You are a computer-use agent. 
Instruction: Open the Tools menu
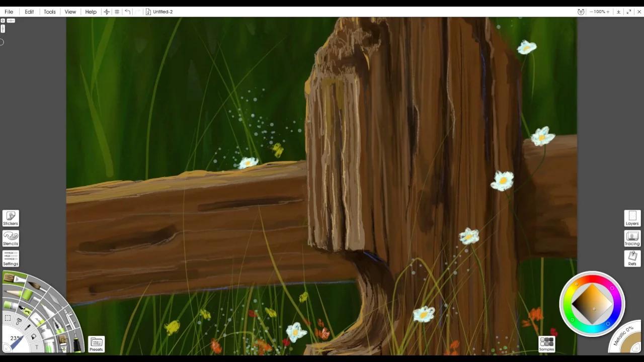point(49,12)
